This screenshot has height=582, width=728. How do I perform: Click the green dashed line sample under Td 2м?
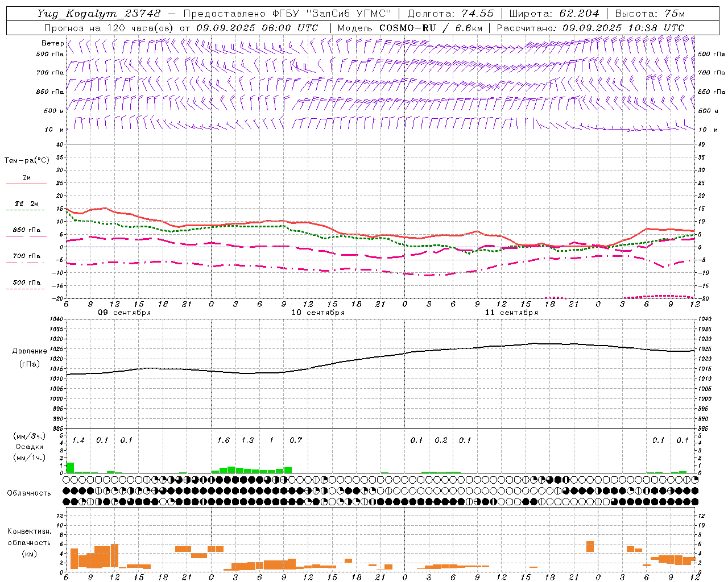coord(26,210)
